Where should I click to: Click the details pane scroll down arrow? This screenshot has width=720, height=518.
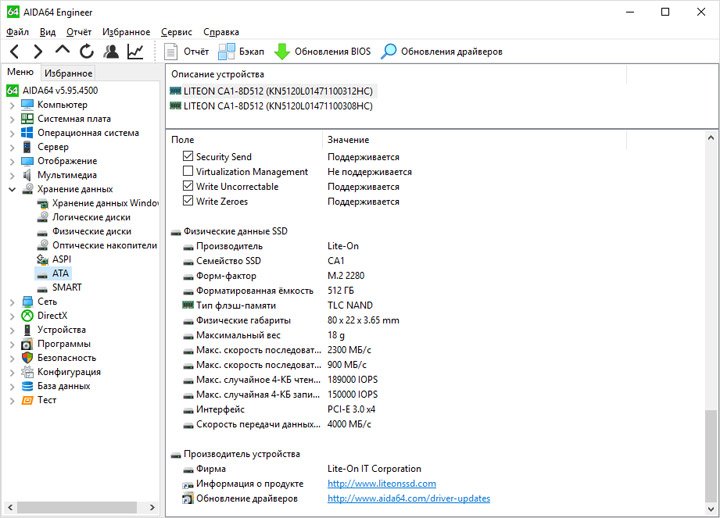[x=710, y=509]
